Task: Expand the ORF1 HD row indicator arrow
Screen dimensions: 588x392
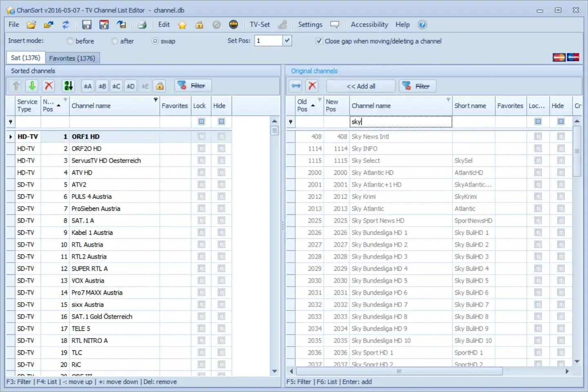Action: 11,136
